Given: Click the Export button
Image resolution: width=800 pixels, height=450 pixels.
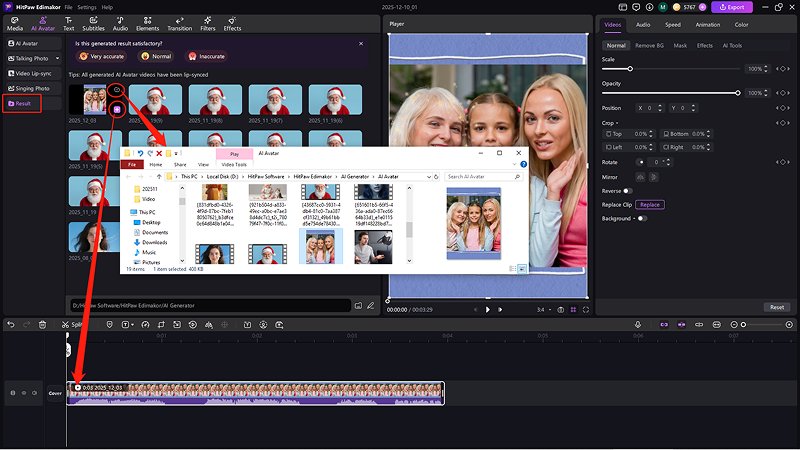Looking at the screenshot, I should [x=731, y=7].
